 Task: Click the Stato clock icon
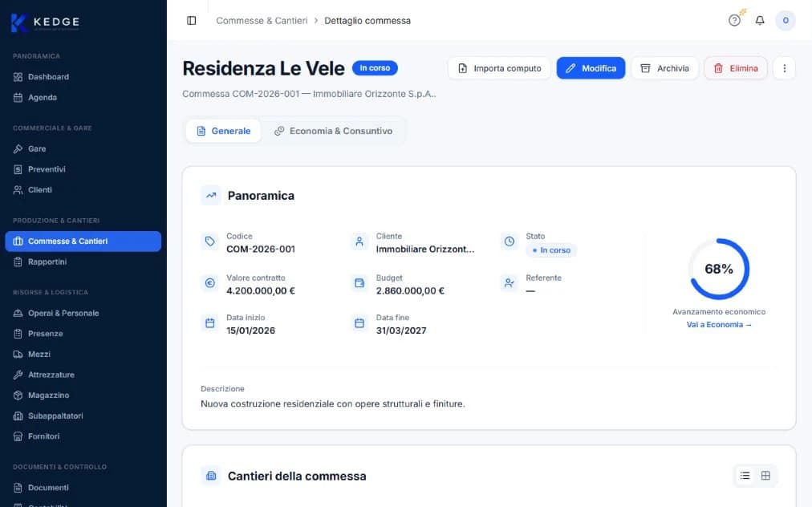510,241
